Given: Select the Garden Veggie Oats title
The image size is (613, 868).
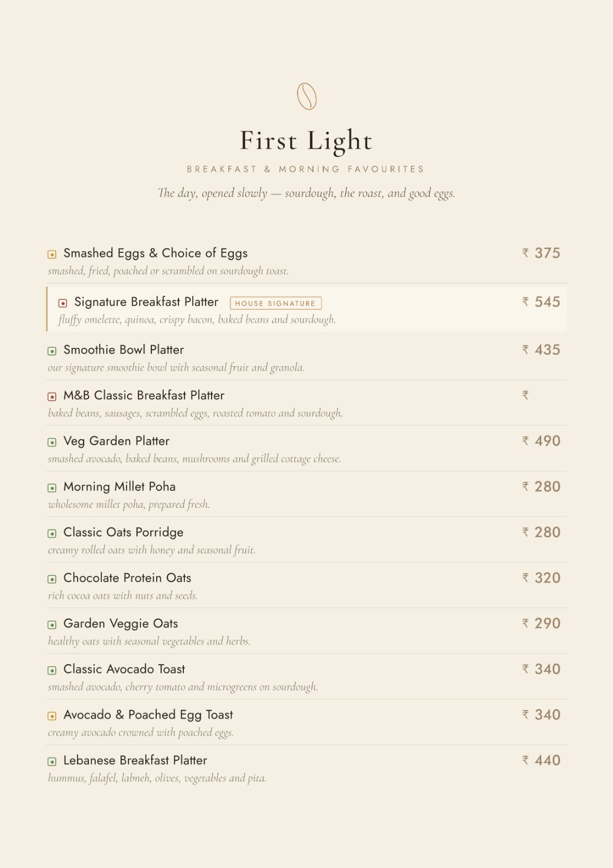Looking at the screenshot, I should click(x=120, y=623).
